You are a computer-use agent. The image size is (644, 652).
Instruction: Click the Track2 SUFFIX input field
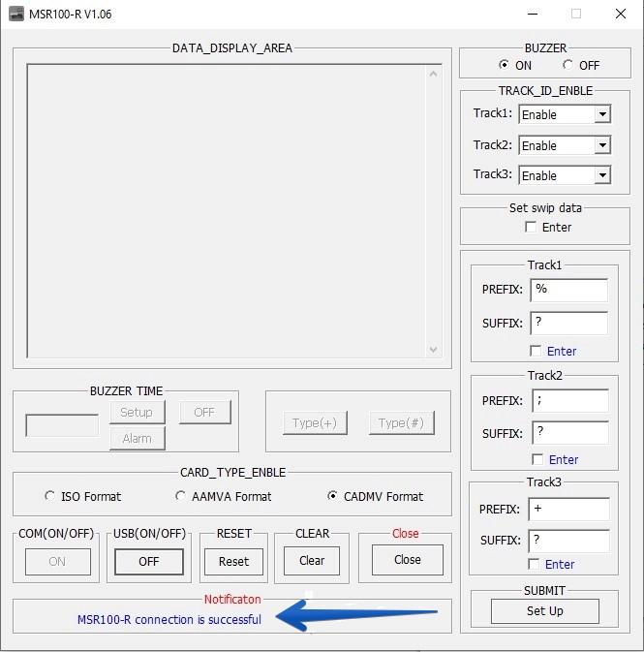point(568,433)
